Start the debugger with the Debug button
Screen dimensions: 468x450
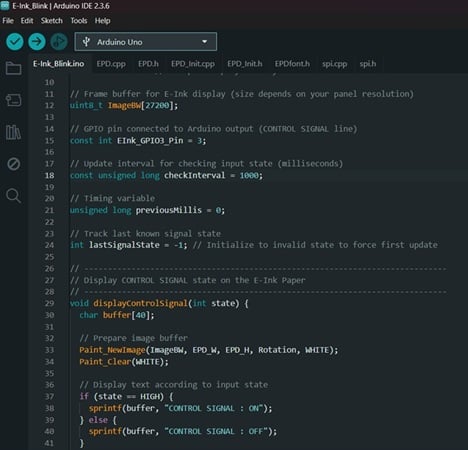pyautogui.click(x=59, y=42)
